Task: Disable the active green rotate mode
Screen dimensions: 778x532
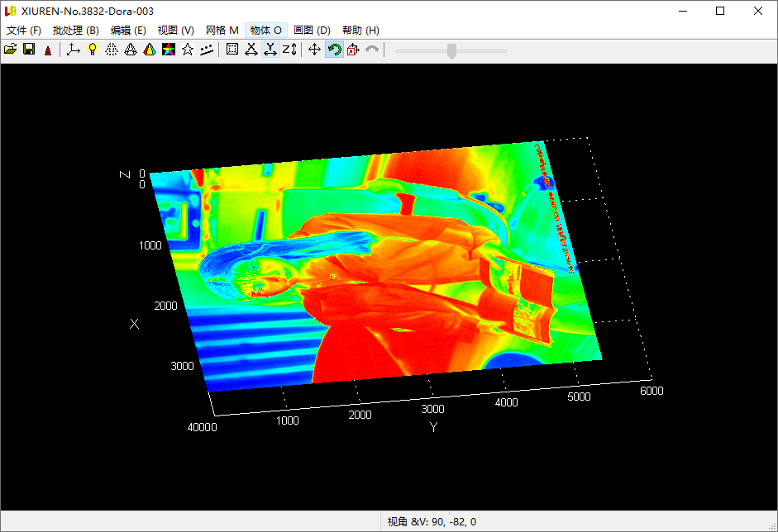Action: (x=333, y=49)
